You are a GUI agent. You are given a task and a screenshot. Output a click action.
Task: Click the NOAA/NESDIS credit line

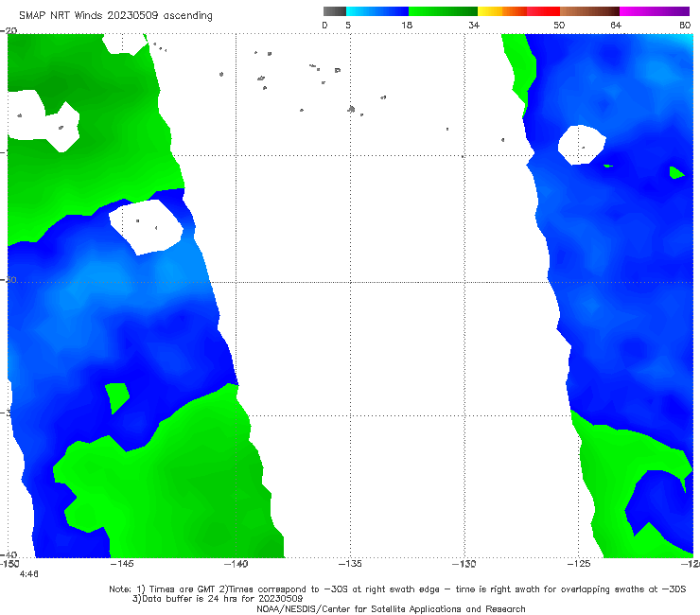[391, 608]
